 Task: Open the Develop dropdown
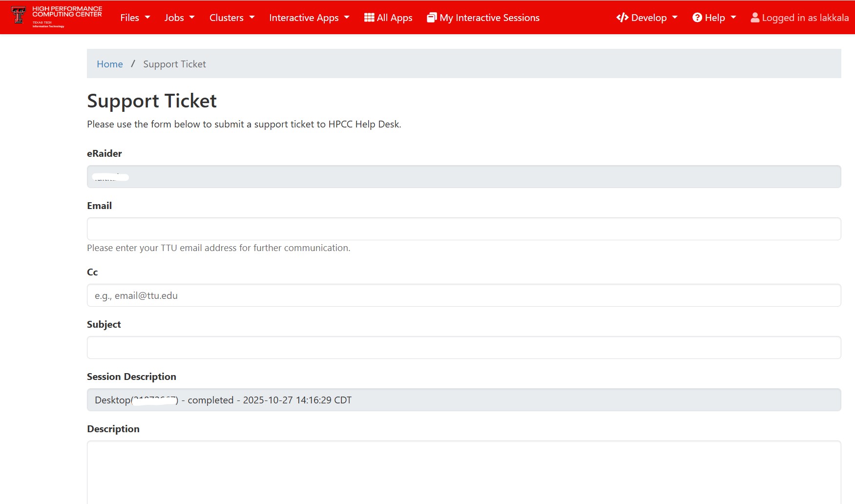pos(647,17)
